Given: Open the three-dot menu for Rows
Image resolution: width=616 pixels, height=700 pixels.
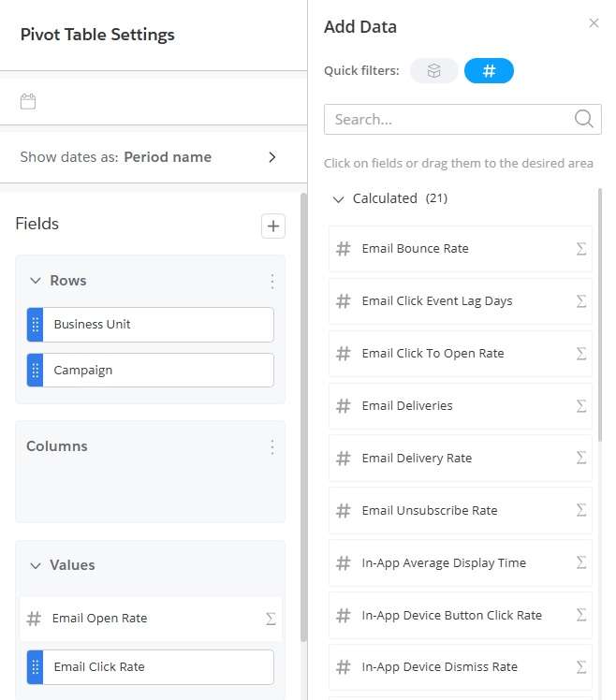Looking at the screenshot, I should pyautogui.click(x=271, y=281).
